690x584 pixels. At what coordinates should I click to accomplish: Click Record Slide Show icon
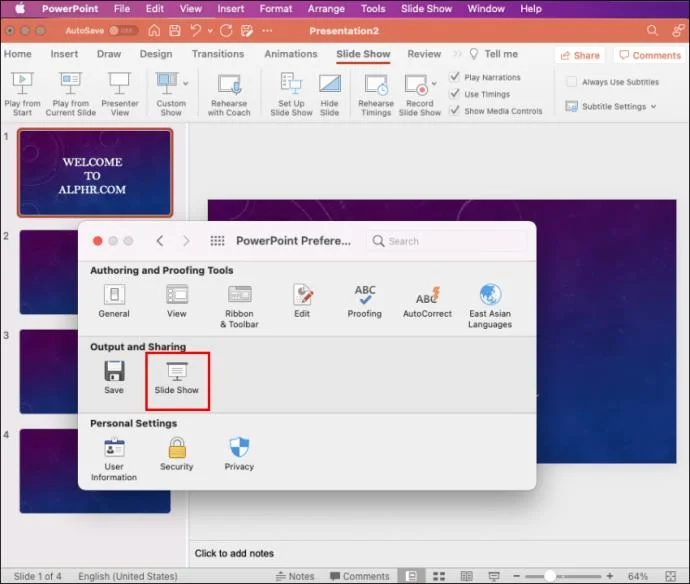[x=416, y=84]
